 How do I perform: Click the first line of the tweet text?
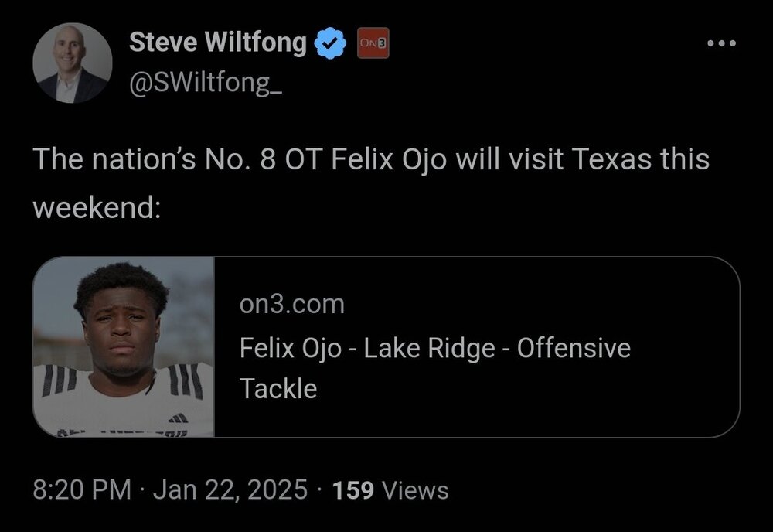(x=371, y=160)
